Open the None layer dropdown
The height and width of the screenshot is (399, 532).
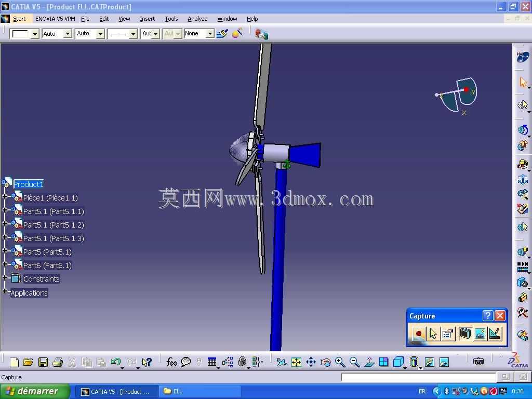point(210,34)
